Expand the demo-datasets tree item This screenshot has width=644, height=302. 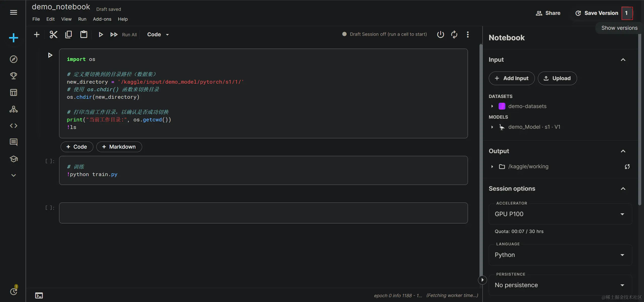tap(492, 106)
